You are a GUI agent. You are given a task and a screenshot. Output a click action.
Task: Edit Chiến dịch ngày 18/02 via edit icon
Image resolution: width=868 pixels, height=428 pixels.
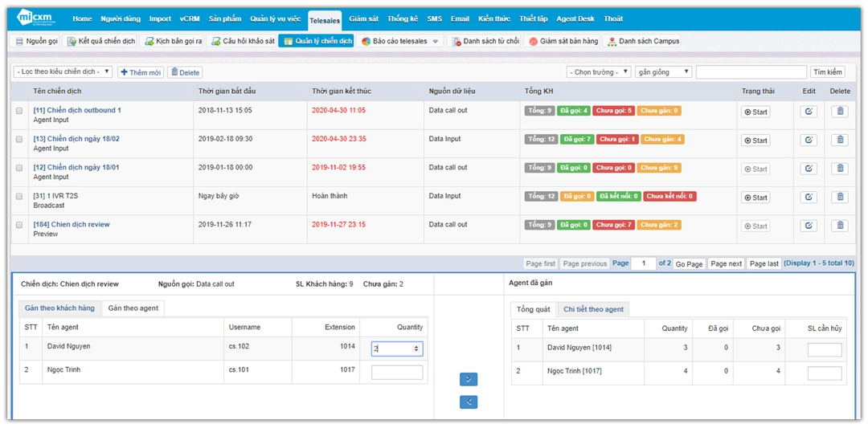click(x=809, y=140)
